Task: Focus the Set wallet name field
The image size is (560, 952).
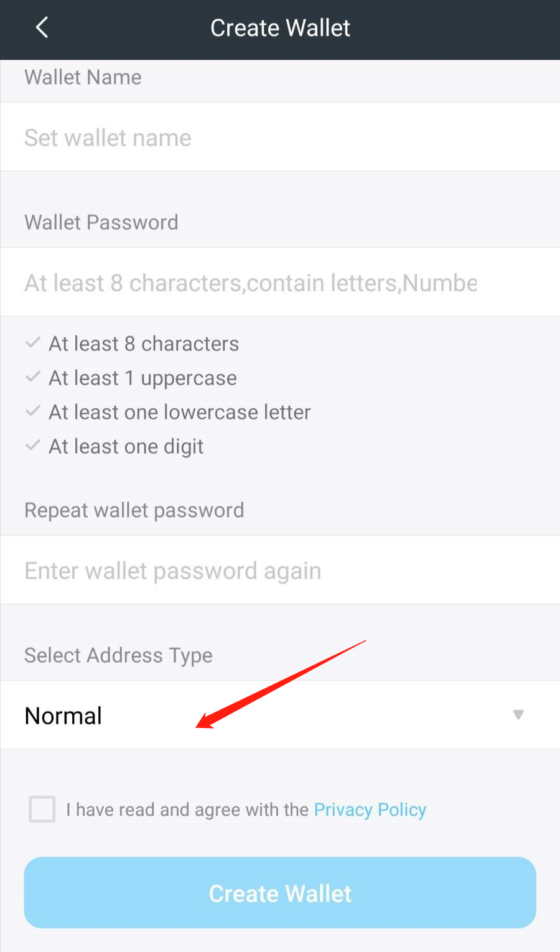Action: click(280, 137)
